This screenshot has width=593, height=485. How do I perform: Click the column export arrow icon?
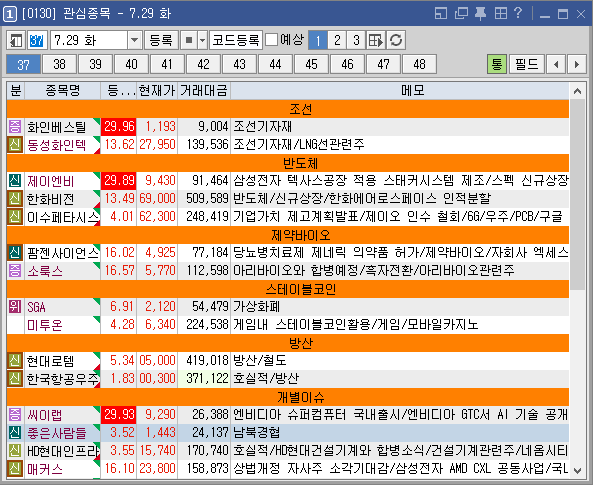(x=376, y=40)
